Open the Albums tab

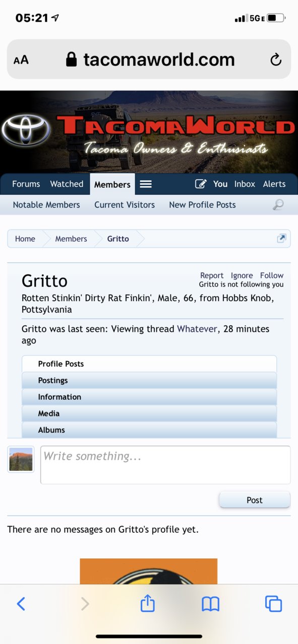(149, 430)
